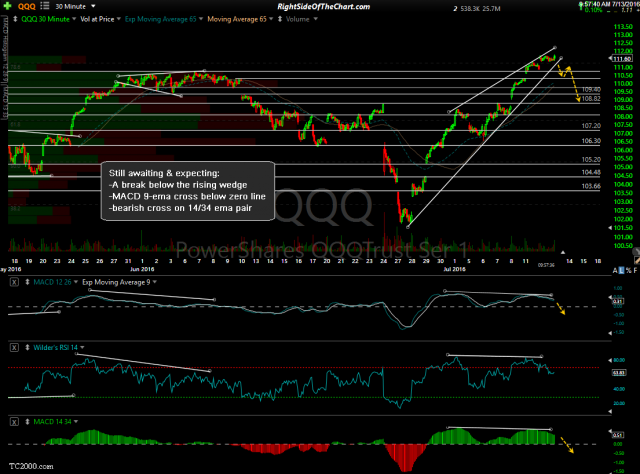Close the MACD 12 26 pane
Image resolution: width=640 pixels, height=474 pixels.
coord(14,282)
